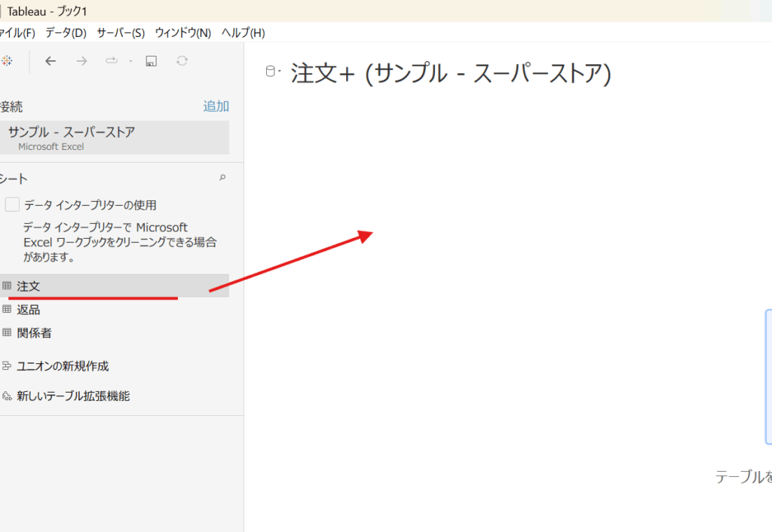Click the Tableau start page logo icon
This screenshot has height=532, width=772.
pos(5,61)
